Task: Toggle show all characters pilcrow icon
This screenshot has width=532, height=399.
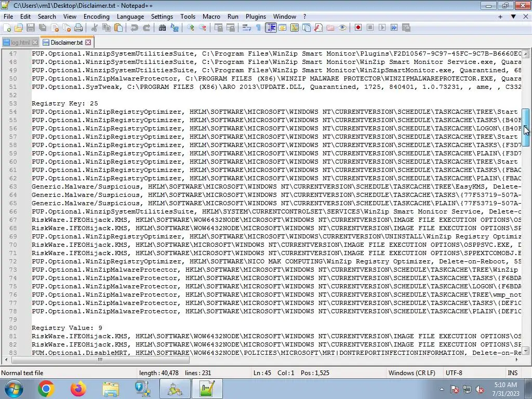Action: coord(258,28)
